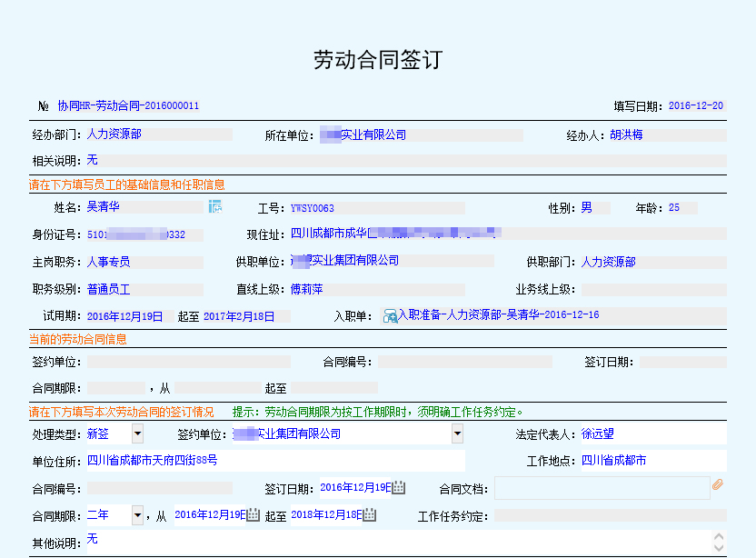The image size is (756, 558).
Task: Click the empty 业务线上级 field
Action: click(654, 289)
